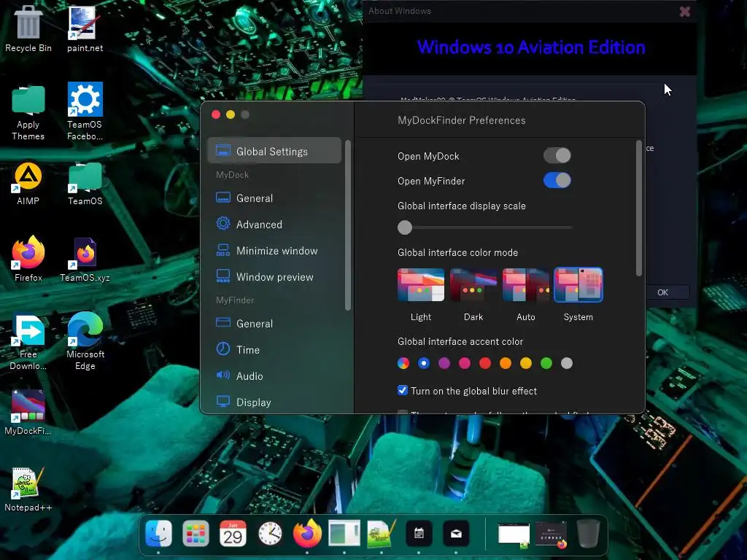Screen dimensions: 747x560
Task: Click the display scale slider handle
Action: point(404,227)
